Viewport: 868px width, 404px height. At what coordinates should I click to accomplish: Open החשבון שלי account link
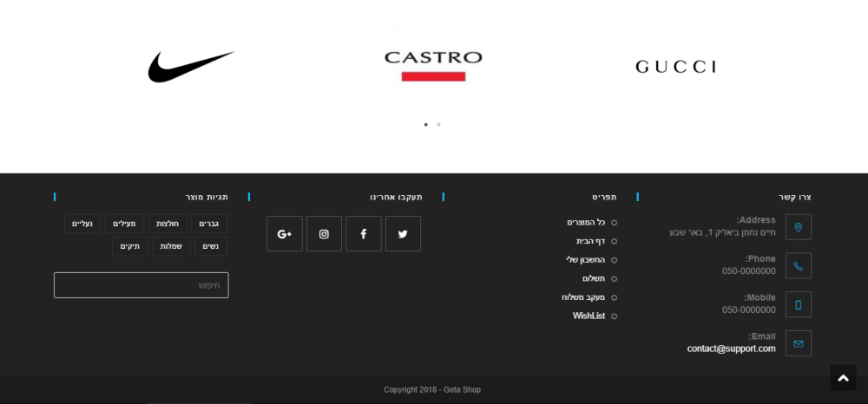tap(585, 260)
